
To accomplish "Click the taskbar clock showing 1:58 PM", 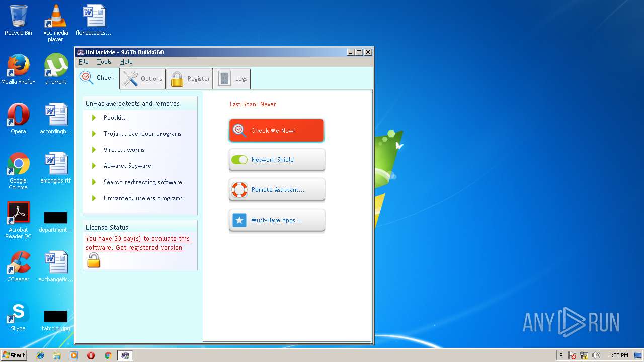I will (618, 355).
